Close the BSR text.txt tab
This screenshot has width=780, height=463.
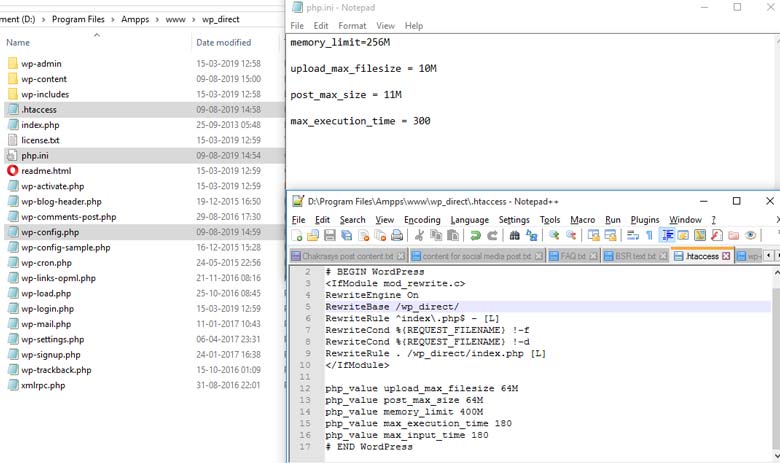click(664, 256)
